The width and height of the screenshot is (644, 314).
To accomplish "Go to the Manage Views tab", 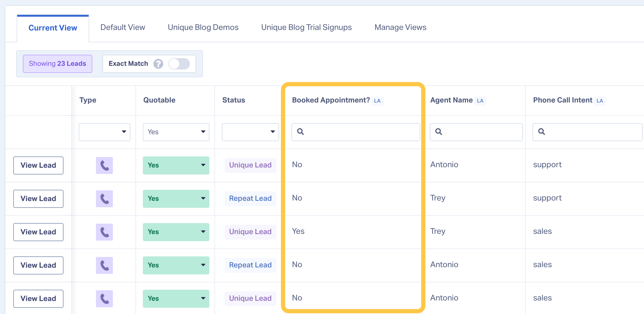I will click(400, 27).
